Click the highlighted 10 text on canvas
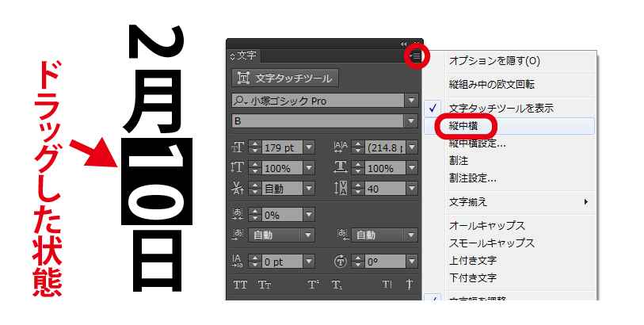The width and height of the screenshot is (644, 325). point(157,182)
